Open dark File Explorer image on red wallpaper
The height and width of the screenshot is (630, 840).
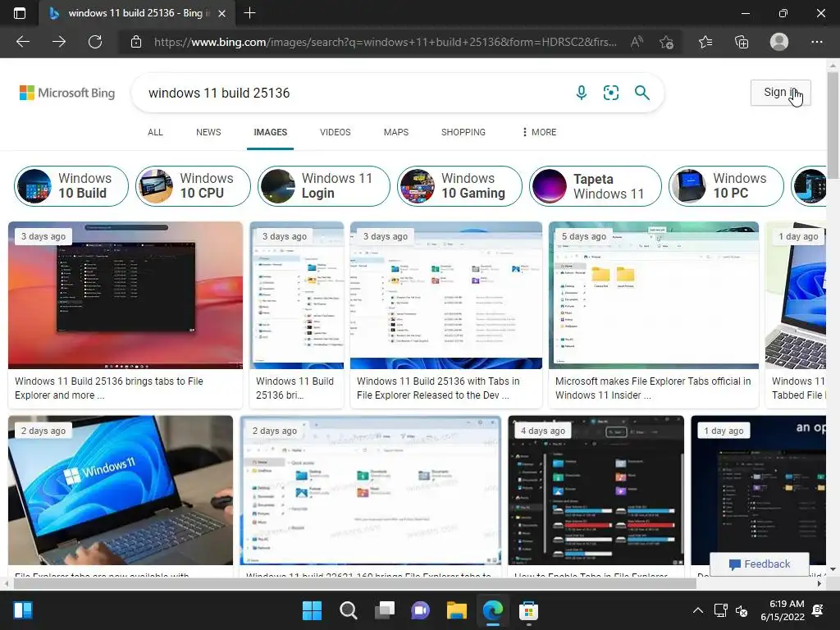126,295
